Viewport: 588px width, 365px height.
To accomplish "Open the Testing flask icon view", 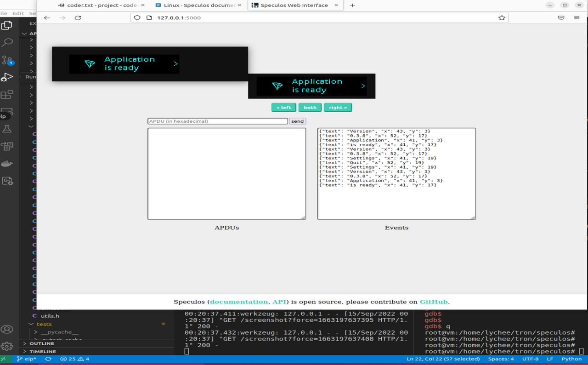I will coord(7,130).
